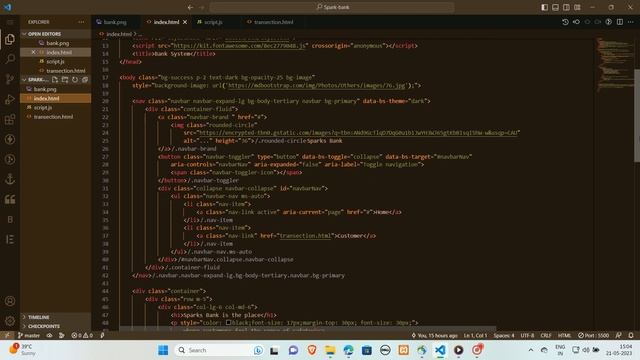Toggle the primary side bar visibility

point(544,7)
